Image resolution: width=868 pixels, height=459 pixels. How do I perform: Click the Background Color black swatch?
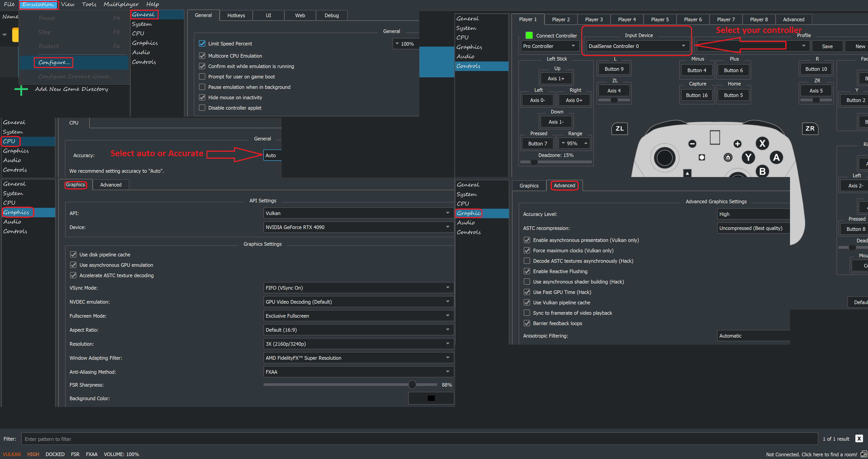coord(431,398)
